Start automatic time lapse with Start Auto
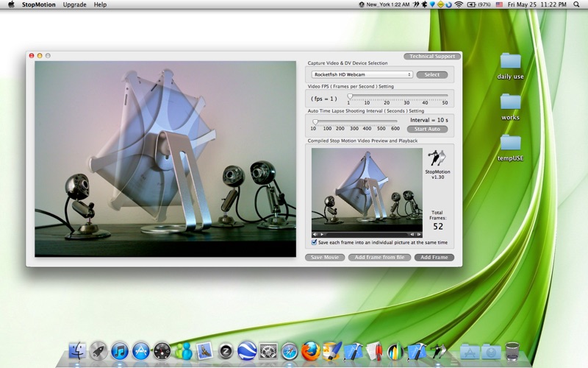 tap(427, 129)
